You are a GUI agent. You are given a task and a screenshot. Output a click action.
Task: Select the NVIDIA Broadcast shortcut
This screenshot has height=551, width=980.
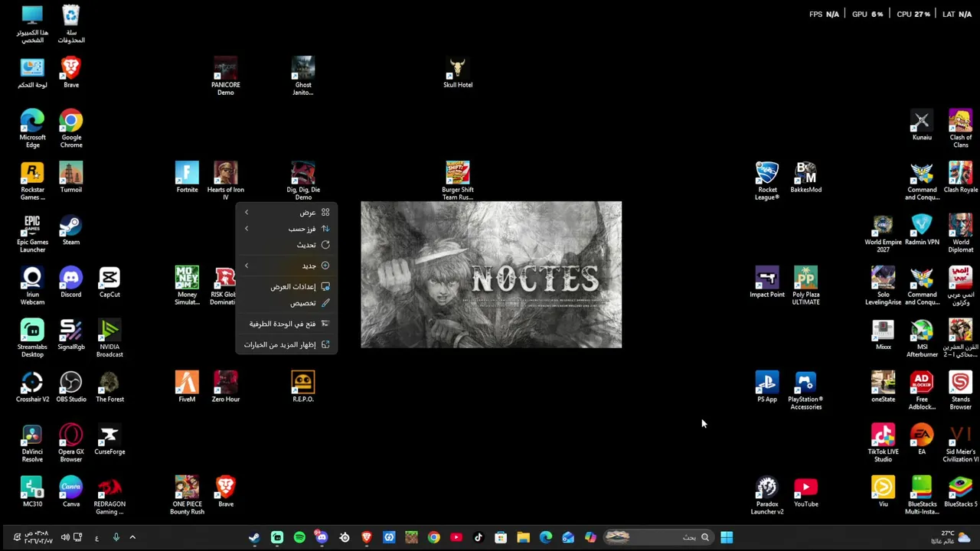point(109,337)
